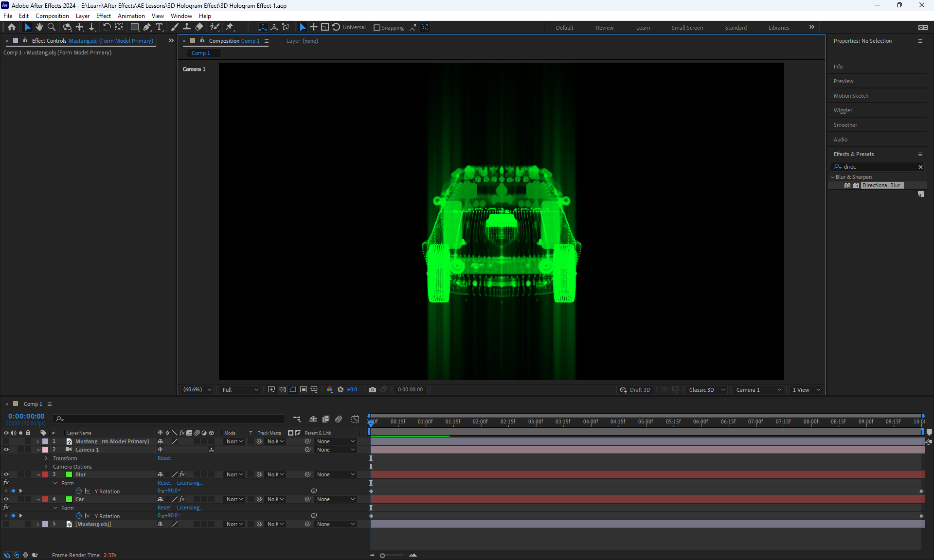Select the Zoom tool in toolbar
Viewport: 934px width, 560px height.
[x=52, y=27]
